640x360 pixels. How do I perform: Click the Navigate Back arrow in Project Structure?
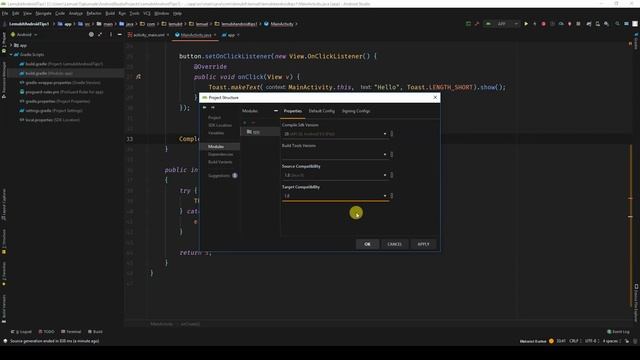[204, 107]
